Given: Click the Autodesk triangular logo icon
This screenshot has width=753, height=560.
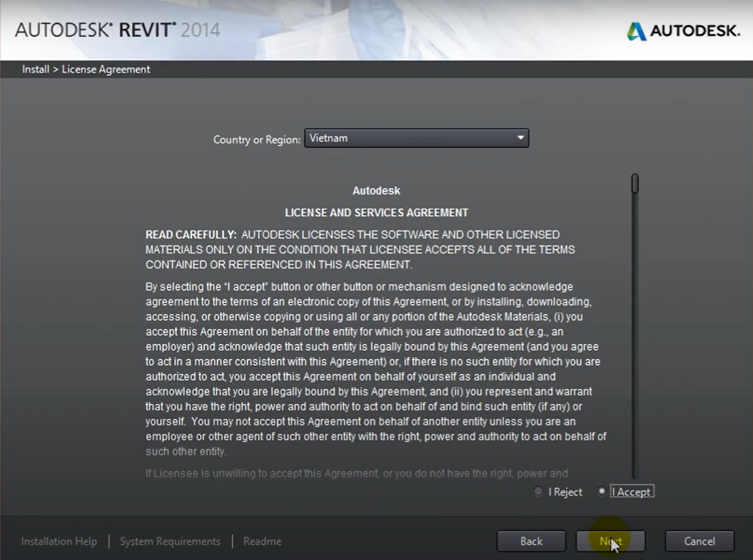Looking at the screenshot, I should 636,31.
